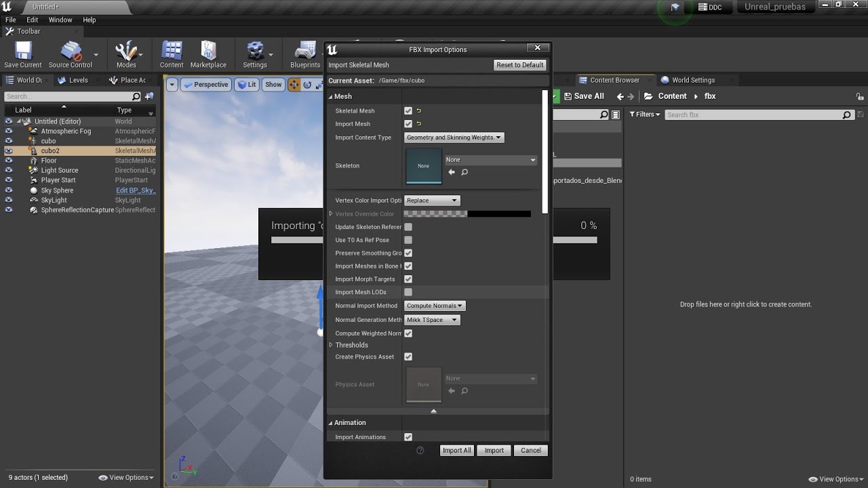The height and width of the screenshot is (488, 868).
Task: Reset Import Mesh option to default arrow
Action: click(419, 124)
